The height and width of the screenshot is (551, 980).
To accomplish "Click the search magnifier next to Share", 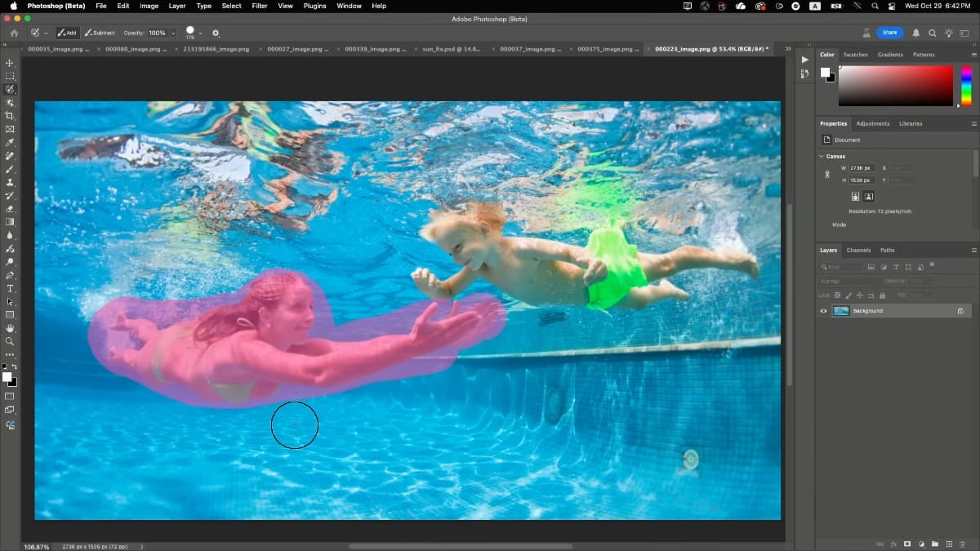I will [933, 33].
